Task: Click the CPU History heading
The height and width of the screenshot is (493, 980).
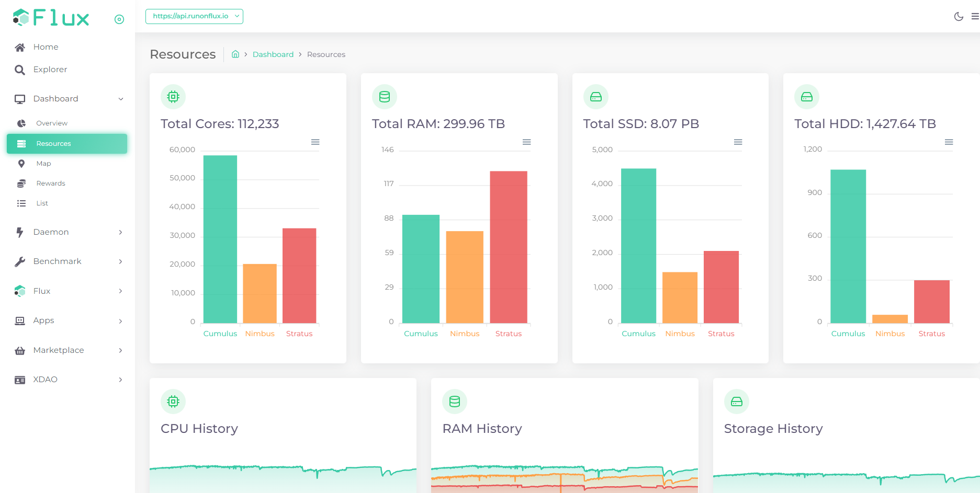Action: click(x=199, y=429)
